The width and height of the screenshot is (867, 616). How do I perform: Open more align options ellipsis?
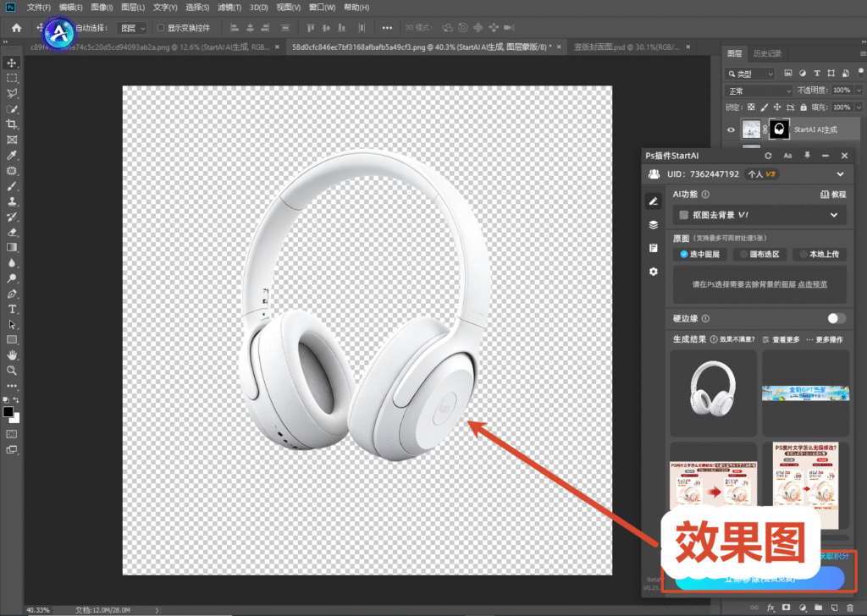tap(387, 28)
